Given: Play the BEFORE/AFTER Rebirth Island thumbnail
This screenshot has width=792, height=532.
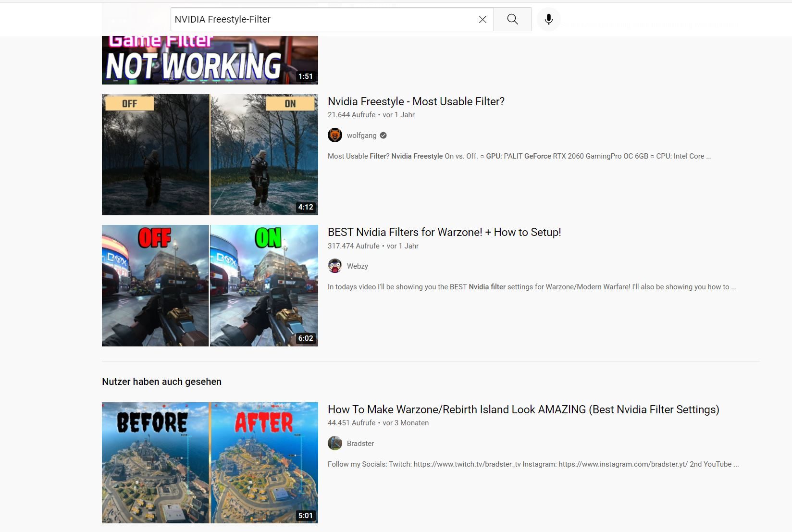Looking at the screenshot, I should [x=210, y=463].
